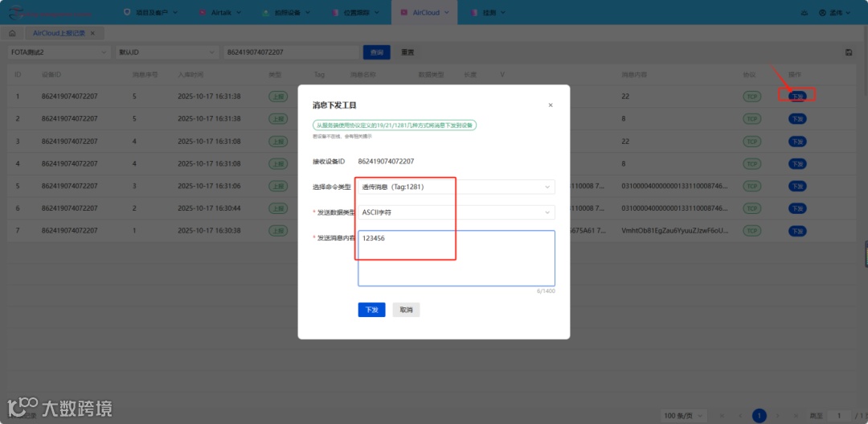Screen dimensions: 868x424
Task: Click the TCP tag in row 7
Action: (x=751, y=230)
